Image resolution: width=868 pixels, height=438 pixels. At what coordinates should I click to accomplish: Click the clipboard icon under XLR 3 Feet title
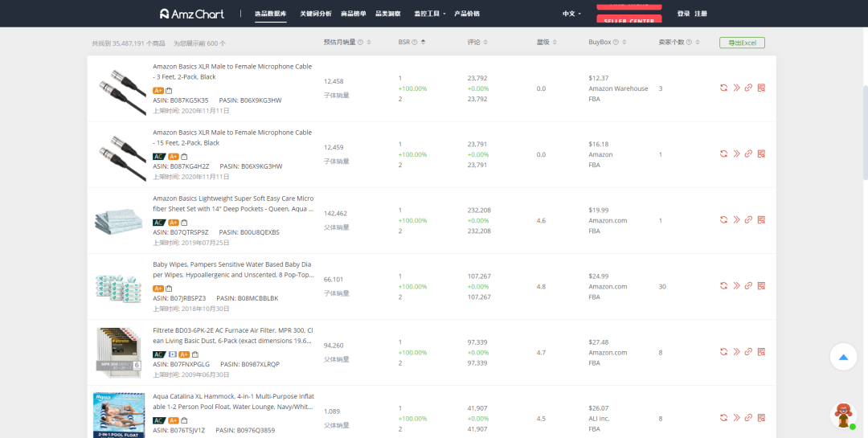point(169,90)
